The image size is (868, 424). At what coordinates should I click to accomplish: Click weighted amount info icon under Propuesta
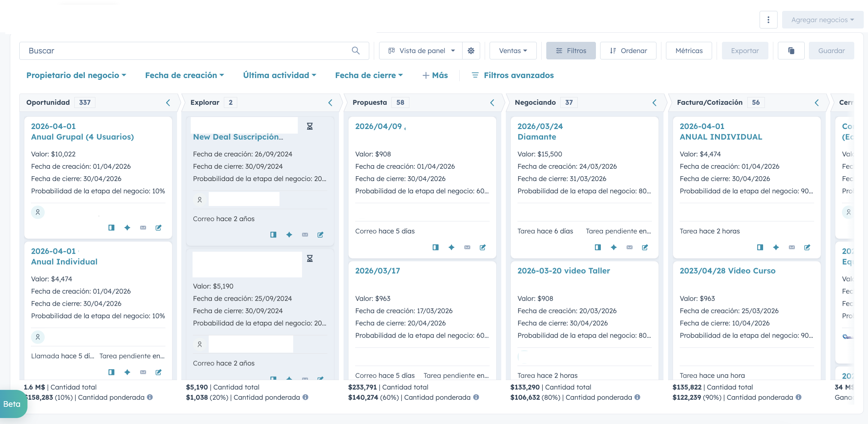coord(476,397)
